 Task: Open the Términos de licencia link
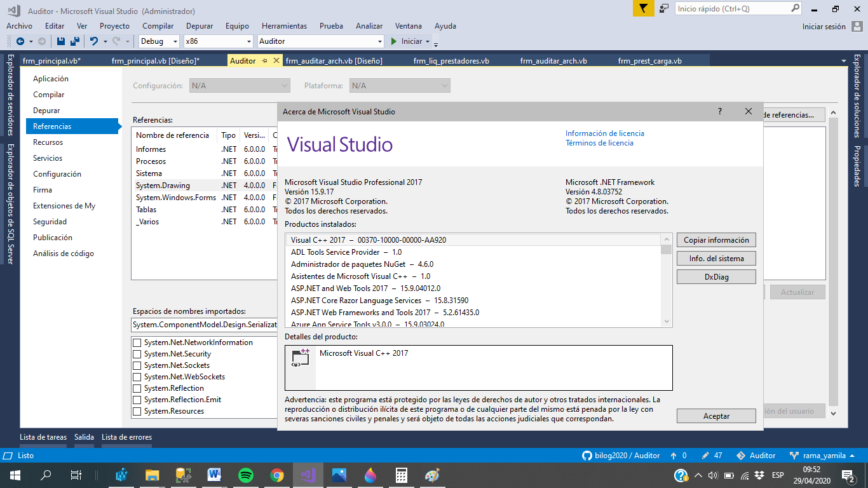coord(599,143)
